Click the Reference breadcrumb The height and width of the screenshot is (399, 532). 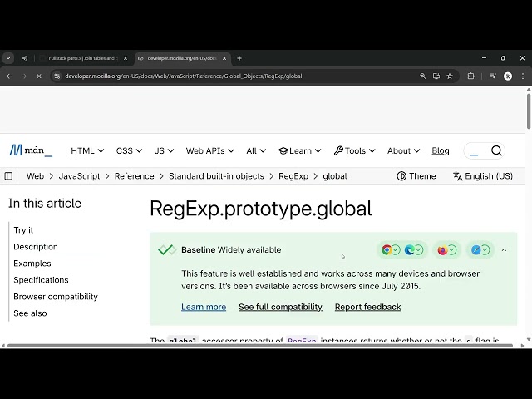click(135, 175)
